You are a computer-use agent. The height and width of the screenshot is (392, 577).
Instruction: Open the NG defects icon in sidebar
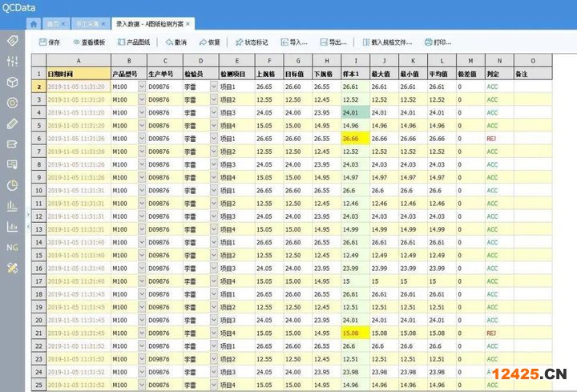(x=12, y=248)
